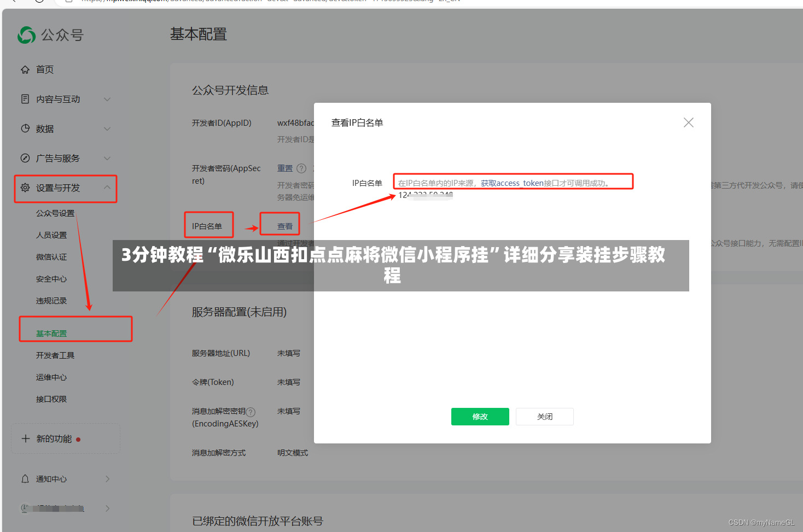The image size is (803, 532).
Task: Open 违规记录 submenu item
Action: coord(51,301)
